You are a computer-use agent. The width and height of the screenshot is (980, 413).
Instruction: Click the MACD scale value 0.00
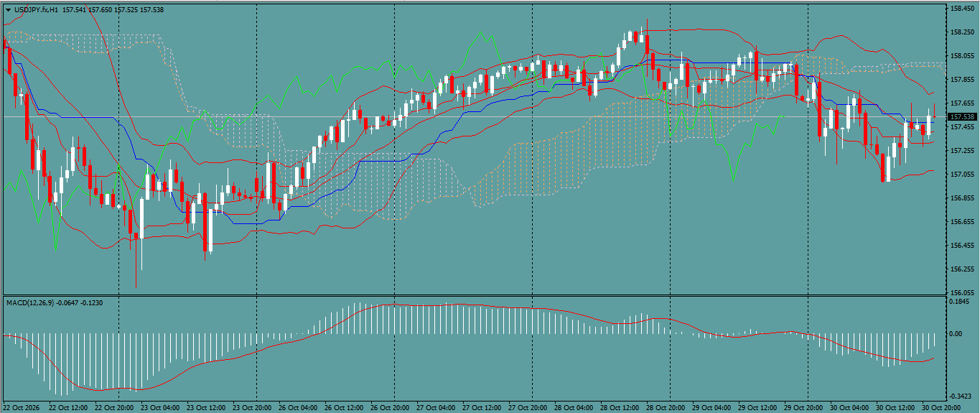[957, 334]
